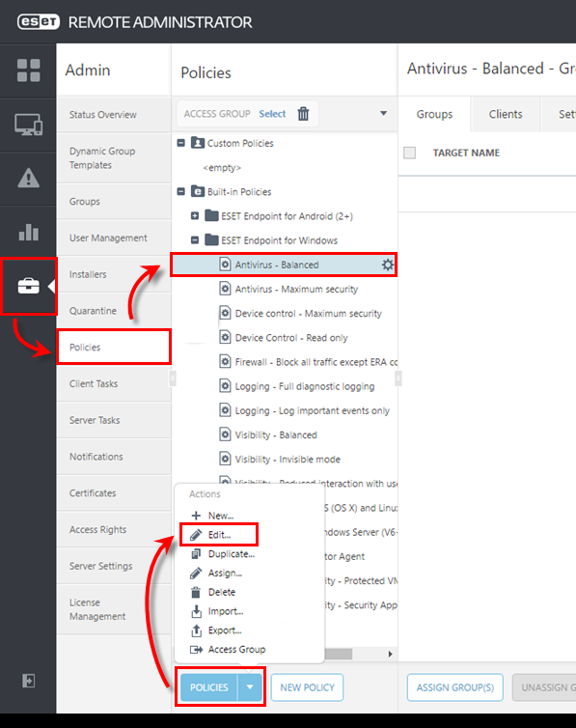Screen dimensions: 576x728
Task: Click the Custom Policies folder icon
Action: 198,143
